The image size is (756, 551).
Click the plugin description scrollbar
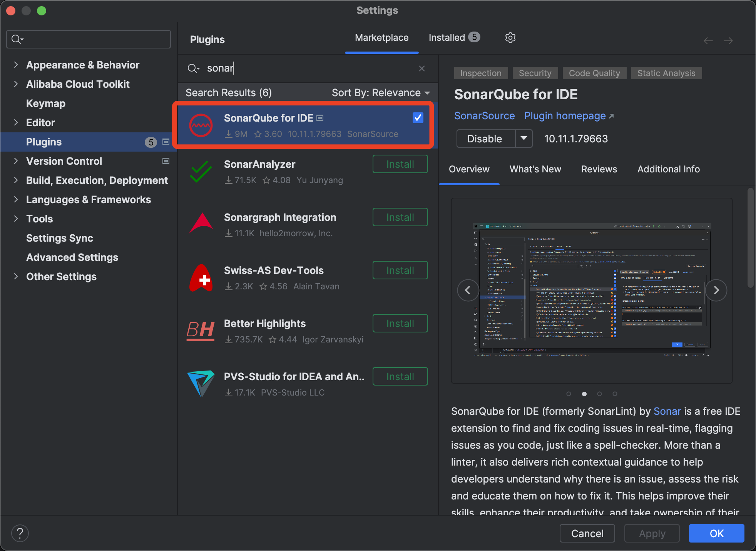pyautogui.click(x=750, y=238)
